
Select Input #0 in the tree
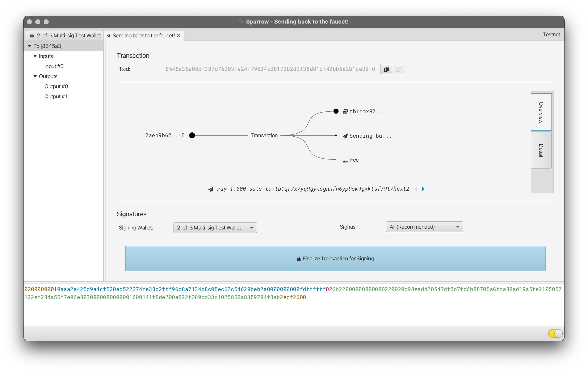(54, 66)
